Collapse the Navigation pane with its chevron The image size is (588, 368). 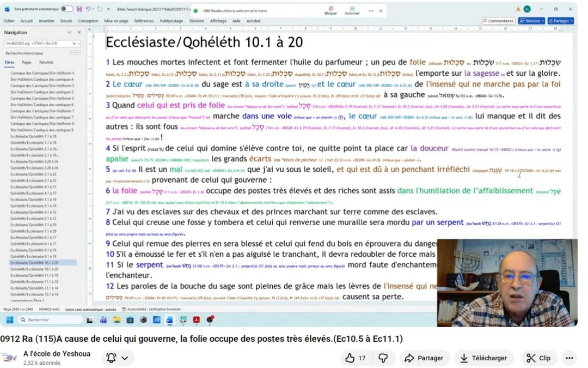[69, 32]
